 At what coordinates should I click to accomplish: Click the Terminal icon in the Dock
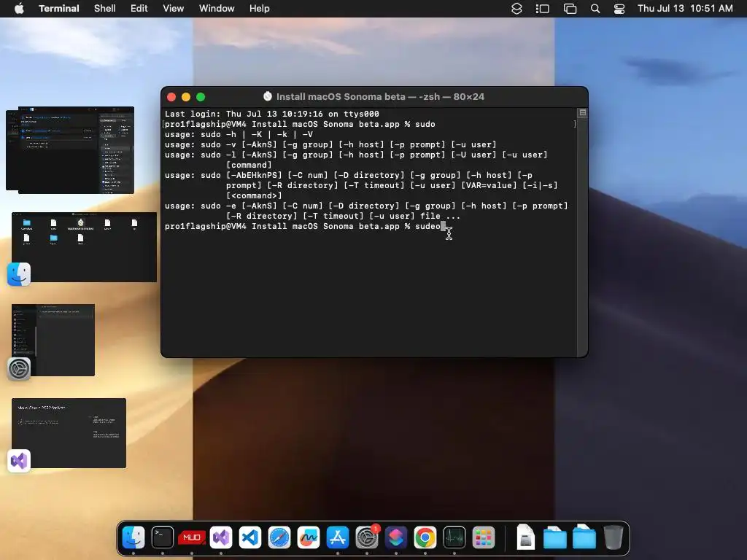pos(163,537)
